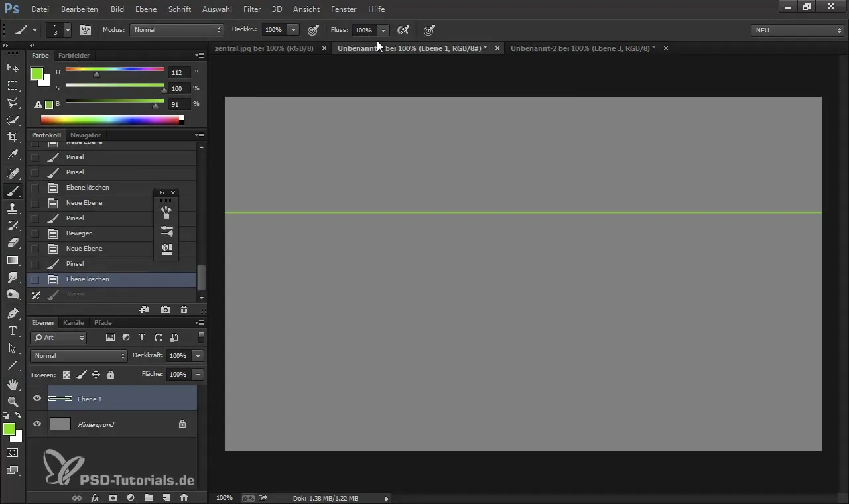
Task: Select the Type tool
Action: (x=13, y=330)
